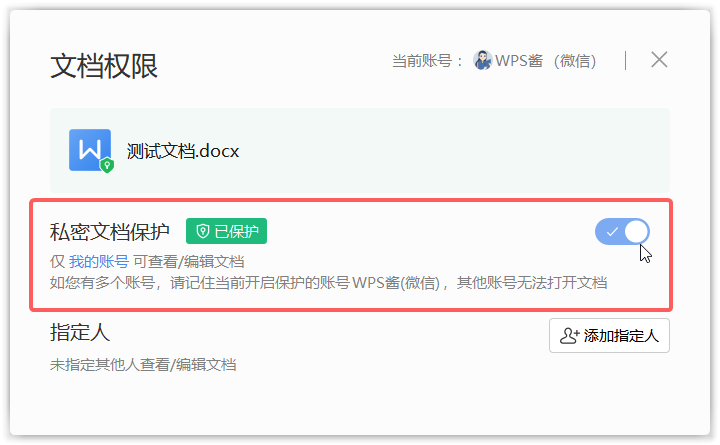Screen dimensions: 720x445
Task: Click the 已保护 green status badge
Action: point(226,231)
